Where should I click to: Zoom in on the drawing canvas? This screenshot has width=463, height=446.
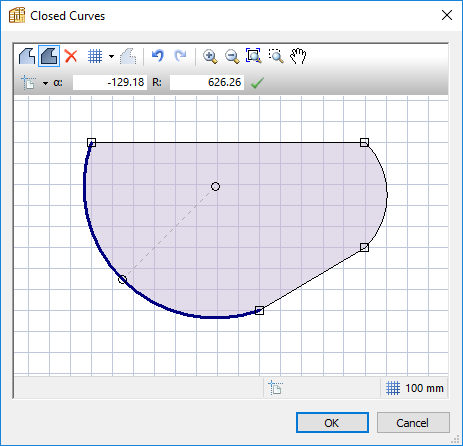pyautogui.click(x=210, y=56)
